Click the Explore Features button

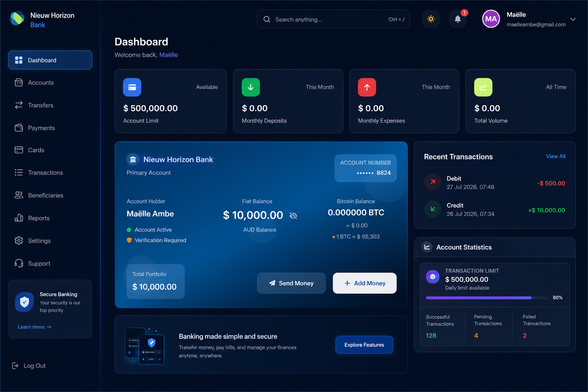364,345
